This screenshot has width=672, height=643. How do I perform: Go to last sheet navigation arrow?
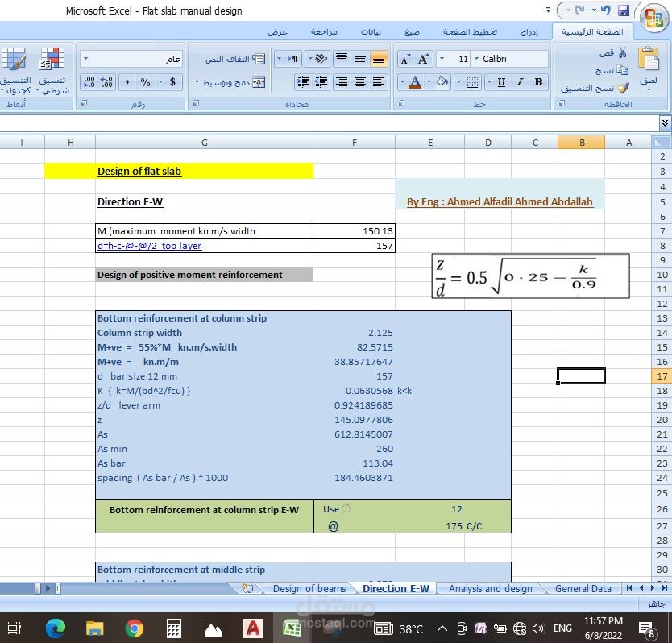[x=629, y=588]
